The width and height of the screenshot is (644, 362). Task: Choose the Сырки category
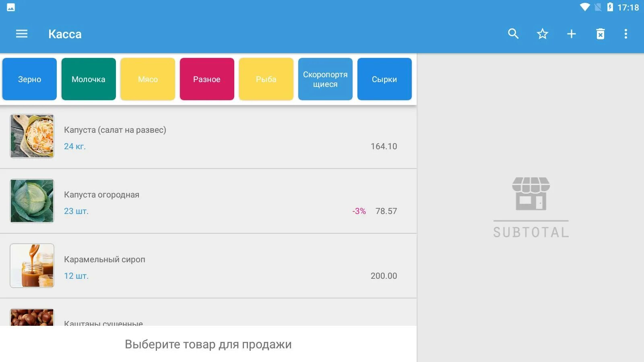384,79
